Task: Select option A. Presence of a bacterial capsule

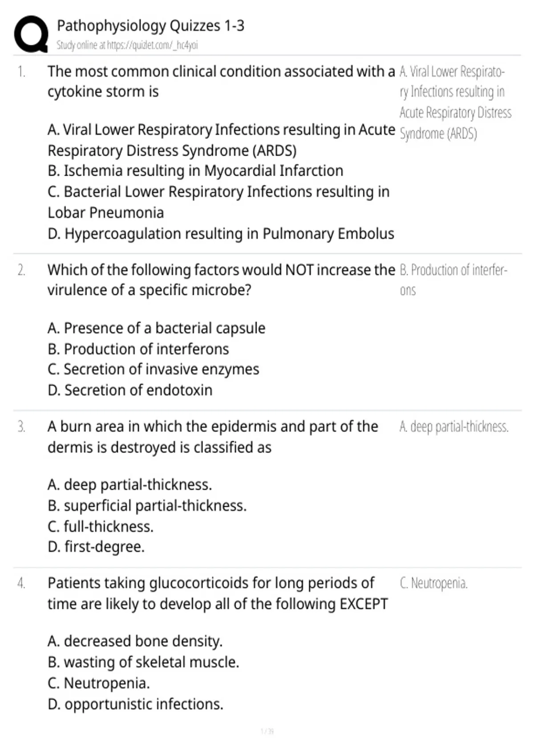Action: pyautogui.click(x=156, y=328)
